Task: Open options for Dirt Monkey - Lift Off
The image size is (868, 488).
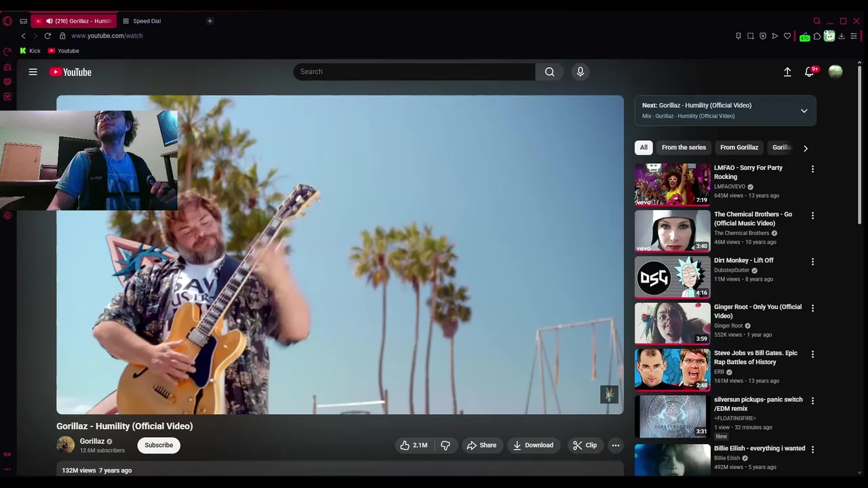Action: tap(812, 262)
